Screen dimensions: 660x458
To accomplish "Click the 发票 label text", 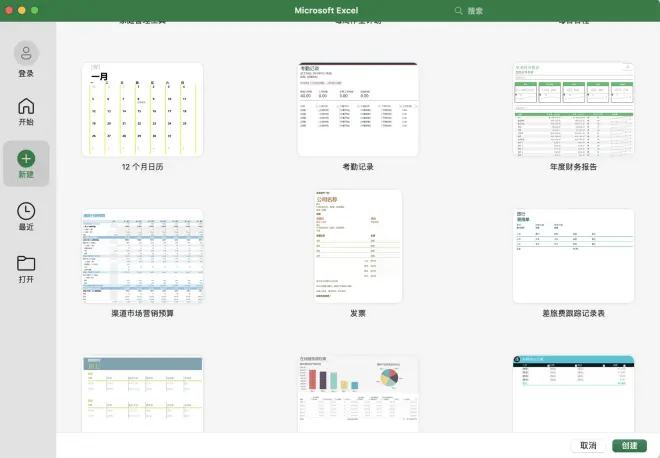I will (x=358, y=313).
